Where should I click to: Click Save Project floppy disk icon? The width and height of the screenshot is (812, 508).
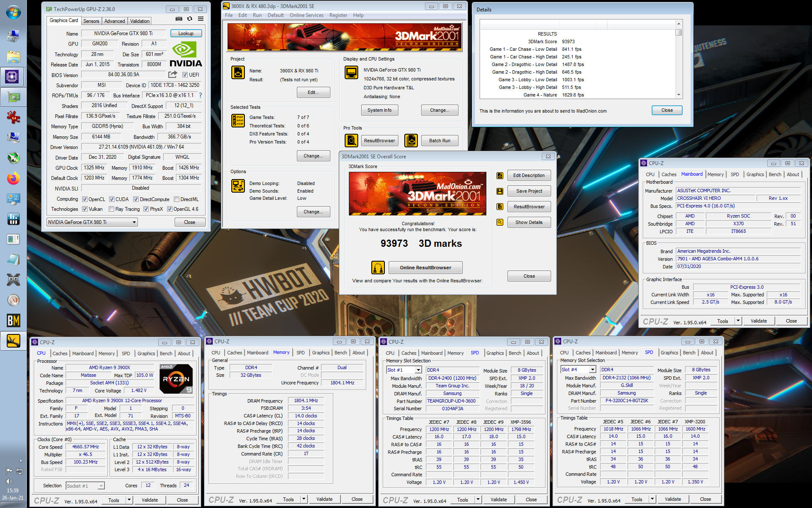click(500, 191)
